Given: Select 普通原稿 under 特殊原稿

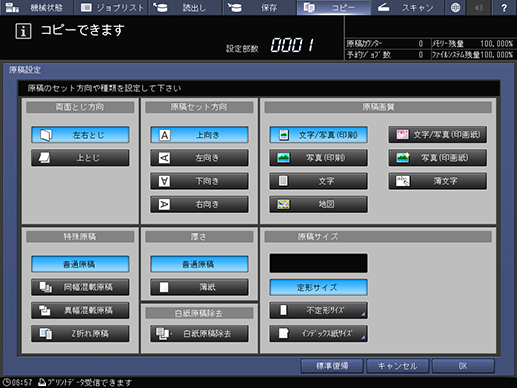Looking at the screenshot, I should click(80, 264).
